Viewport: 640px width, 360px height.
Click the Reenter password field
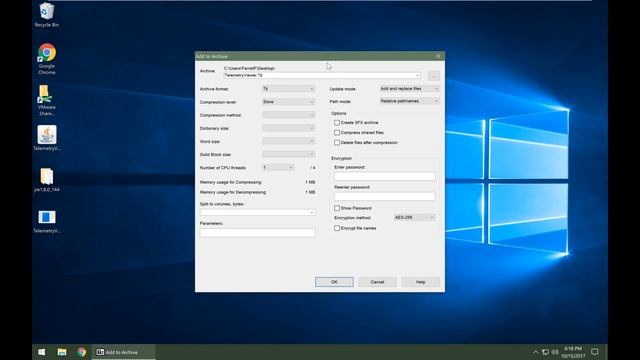pos(384,196)
